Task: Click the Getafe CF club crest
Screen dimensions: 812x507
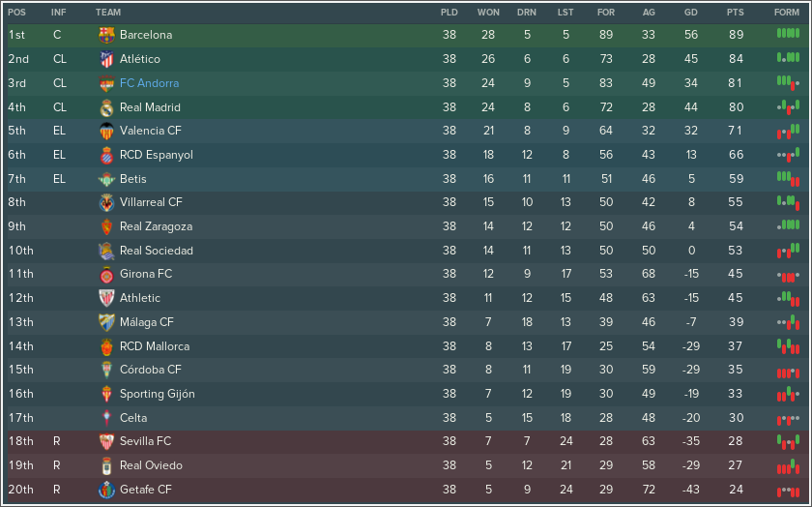Action: click(106, 490)
